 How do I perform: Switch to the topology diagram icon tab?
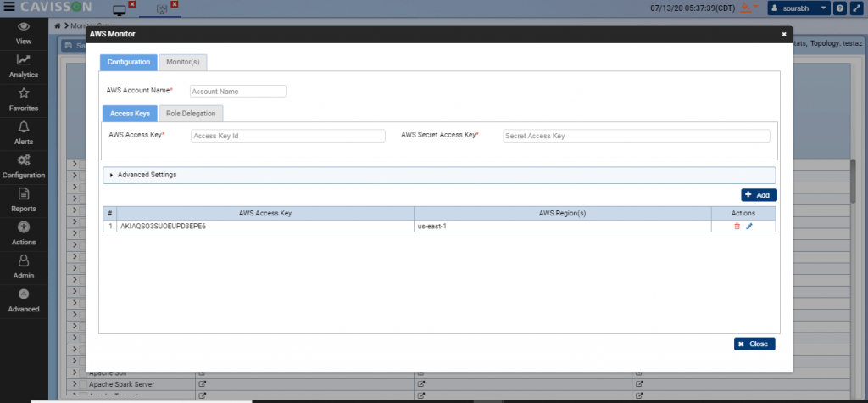162,9
